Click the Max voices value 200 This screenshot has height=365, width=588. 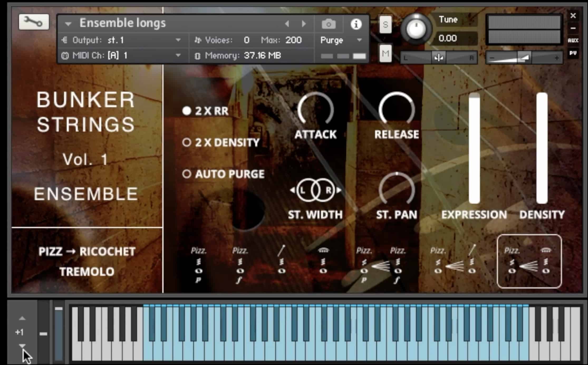pyautogui.click(x=293, y=40)
